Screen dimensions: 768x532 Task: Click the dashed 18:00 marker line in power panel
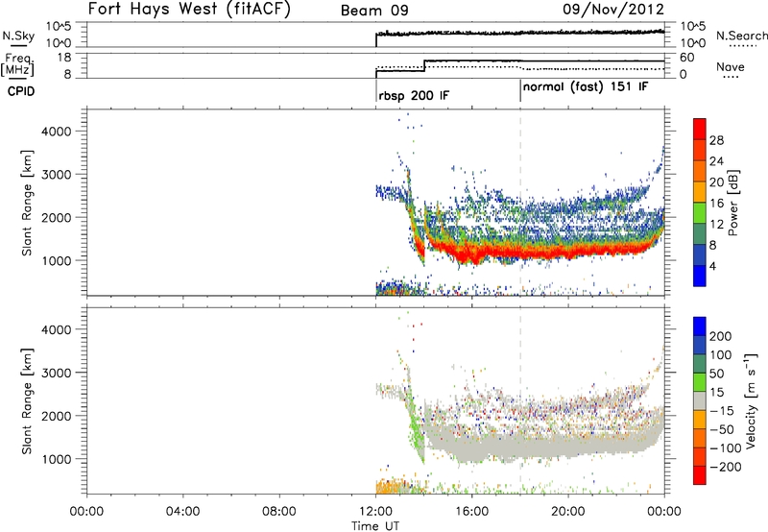tap(520, 202)
